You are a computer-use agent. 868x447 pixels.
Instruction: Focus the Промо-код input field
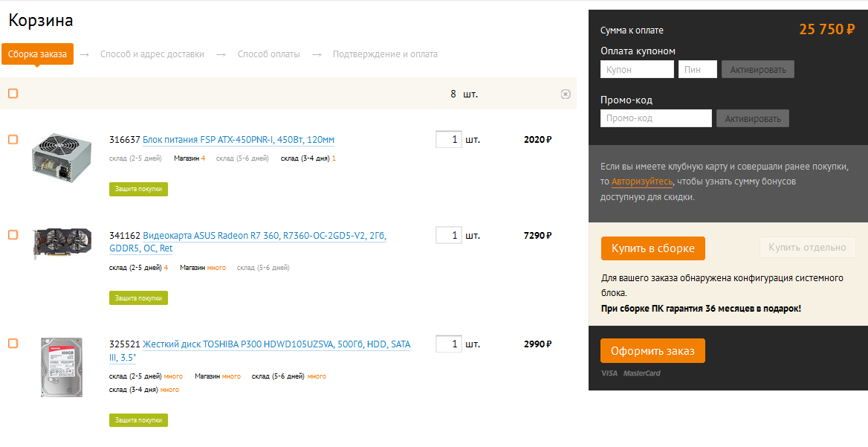[656, 118]
